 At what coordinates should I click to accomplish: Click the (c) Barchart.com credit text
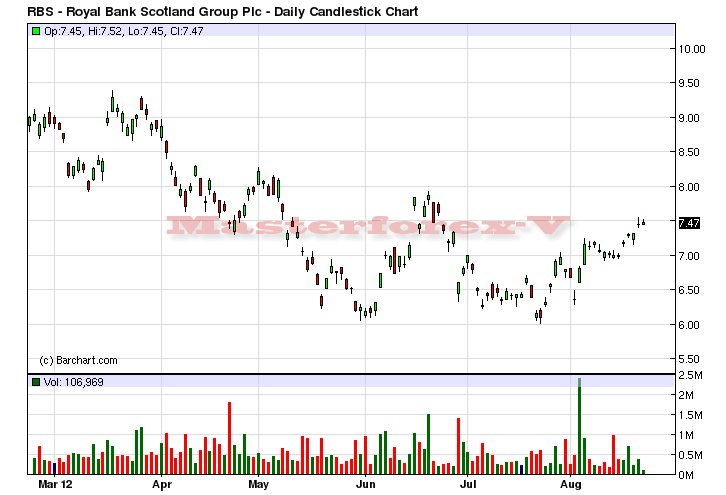pyautogui.click(x=78, y=360)
